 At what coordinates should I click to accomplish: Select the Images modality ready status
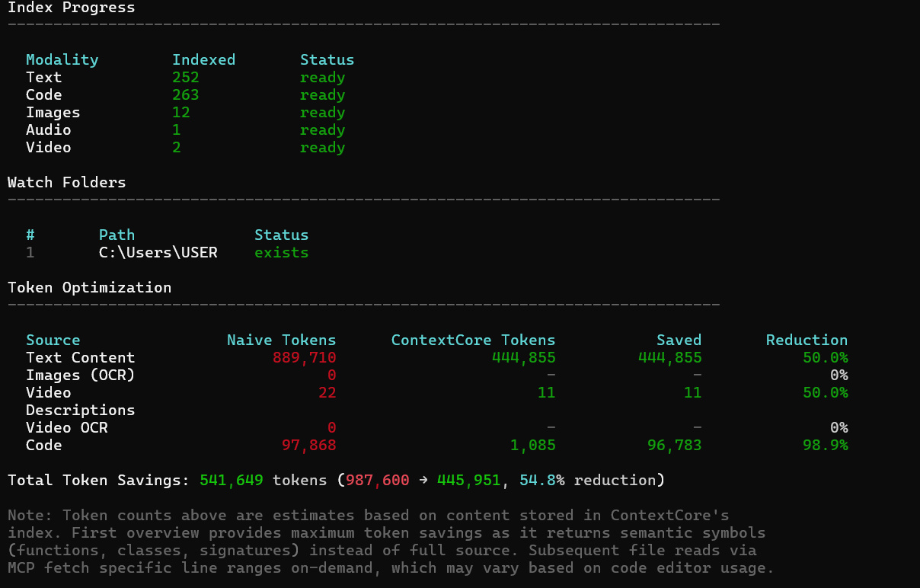click(x=322, y=112)
